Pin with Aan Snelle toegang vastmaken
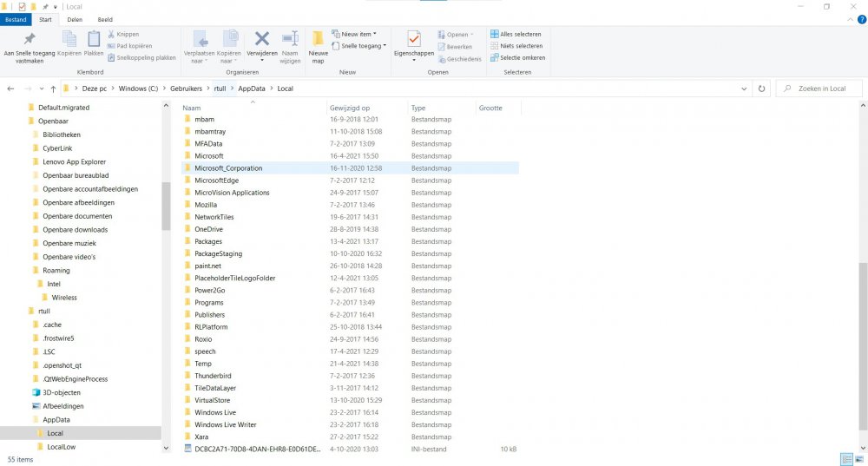The width and height of the screenshot is (868, 466). click(x=30, y=46)
